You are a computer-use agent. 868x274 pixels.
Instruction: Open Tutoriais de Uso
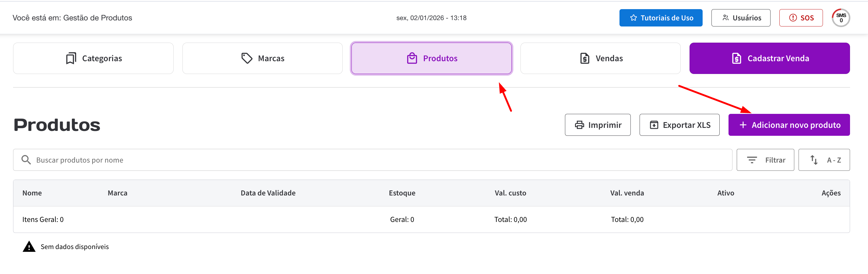(660, 18)
